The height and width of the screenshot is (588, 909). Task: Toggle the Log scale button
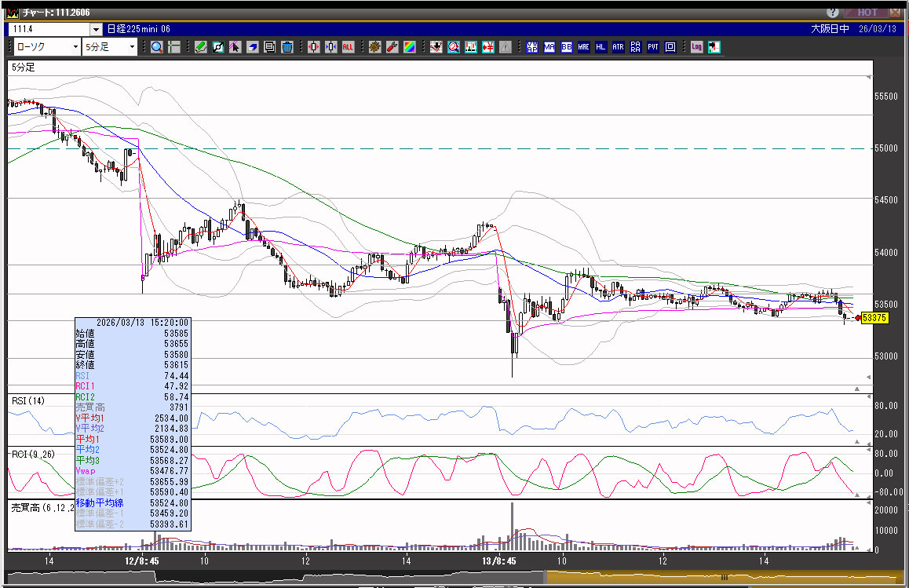[x=696, y=47]
